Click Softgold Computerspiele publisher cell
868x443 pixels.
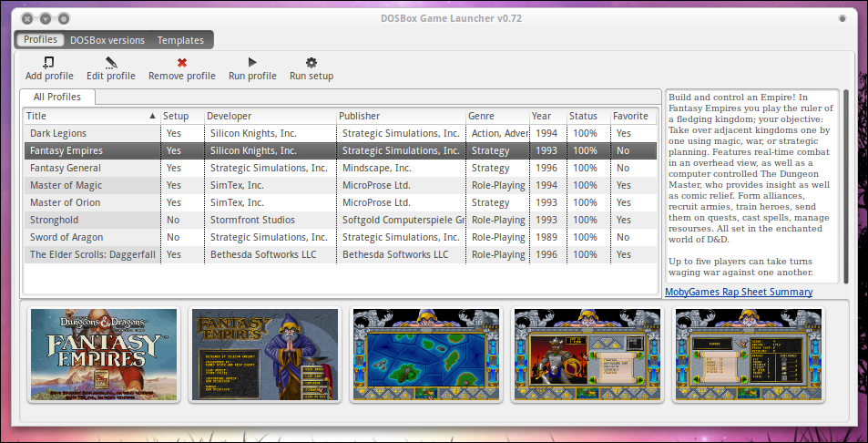(x=403, y=220)
